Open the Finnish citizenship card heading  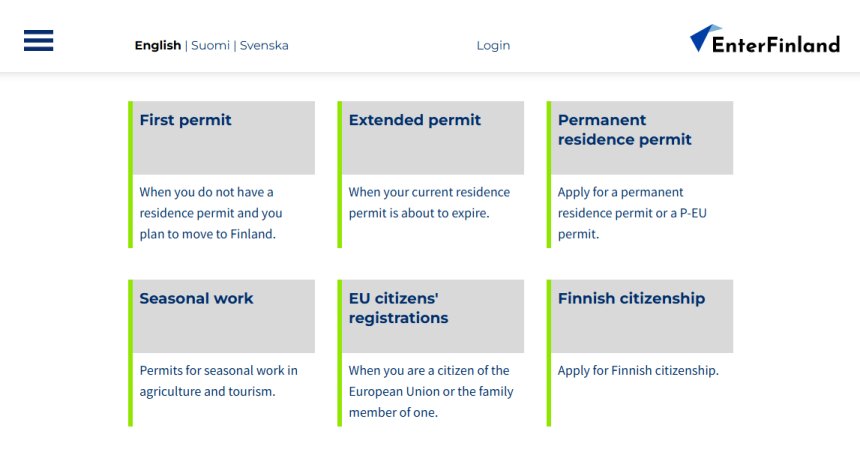[x=631, y=298]
